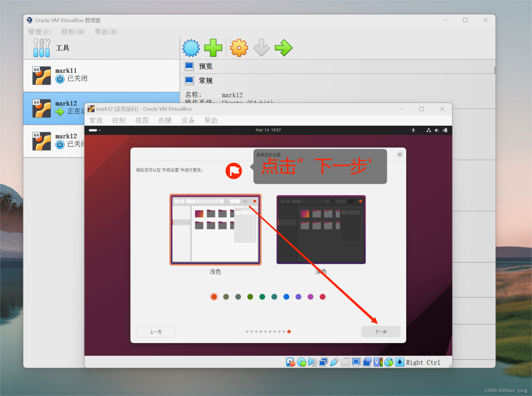Choose the 浅色 light theme preview
The image size is (532, 396).
(215, 229)
